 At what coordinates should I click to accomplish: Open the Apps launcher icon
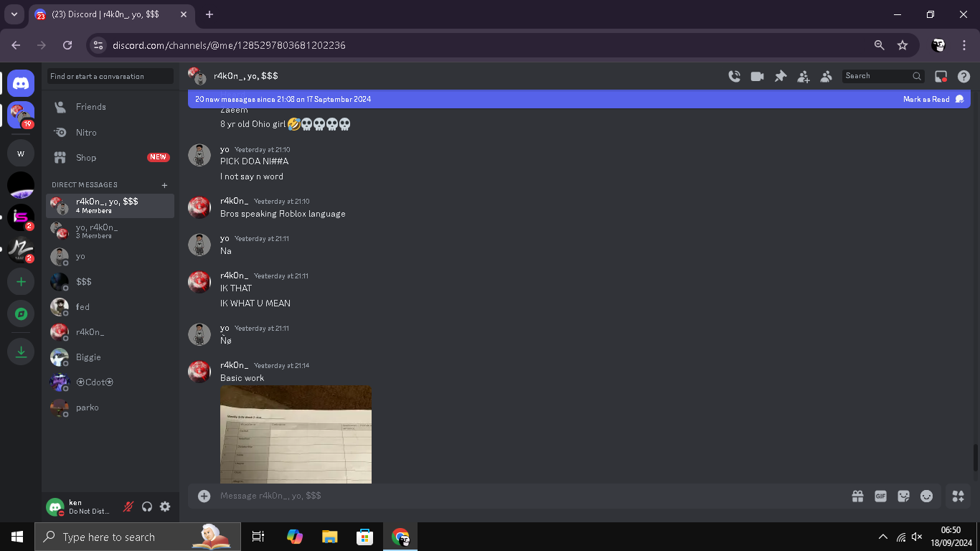[x=958, y=496]
